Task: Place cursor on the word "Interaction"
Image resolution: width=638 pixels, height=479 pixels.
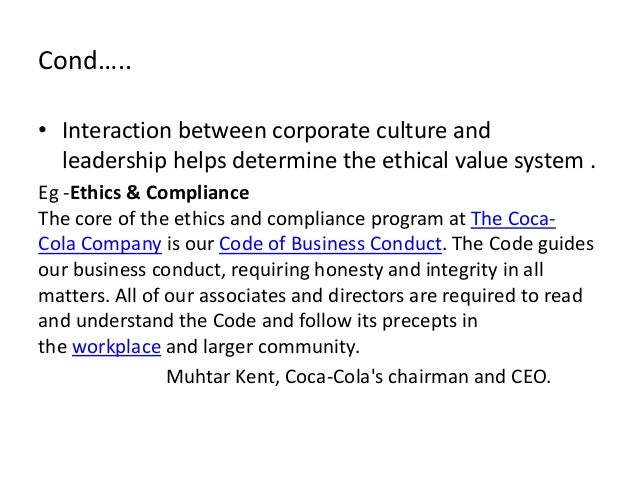Action: [117, 131]
